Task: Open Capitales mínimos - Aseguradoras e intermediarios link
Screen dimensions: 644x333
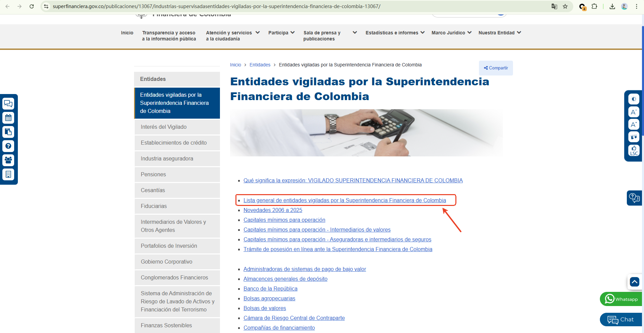Action: click(x=337, y=240)
